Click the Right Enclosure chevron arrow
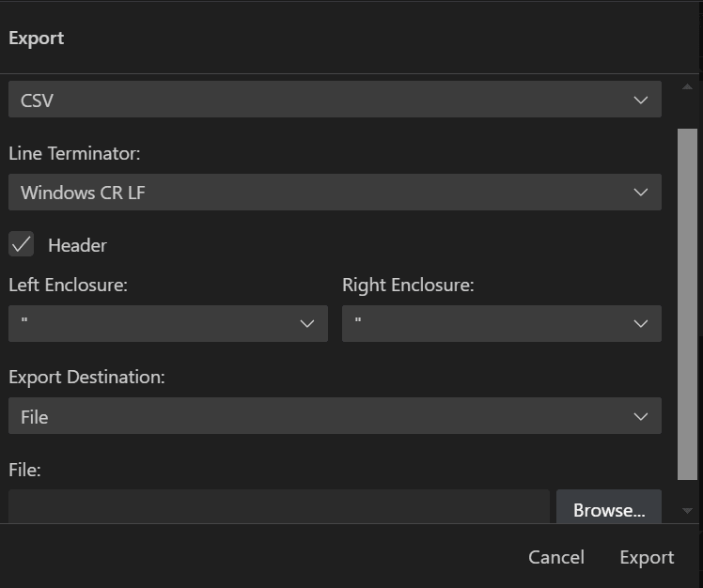Screen dimensions: 703x588 point(641,323)
